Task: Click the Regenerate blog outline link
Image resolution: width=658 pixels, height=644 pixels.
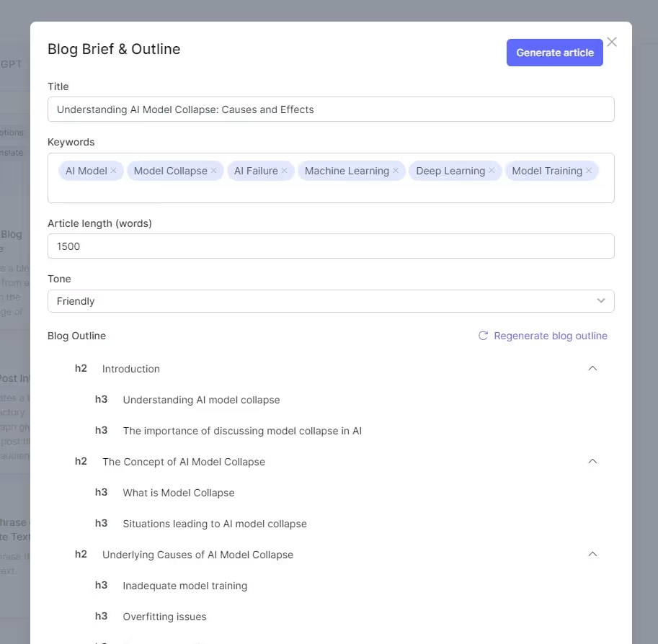Action: pyautogui.click(x=550, y=336)
